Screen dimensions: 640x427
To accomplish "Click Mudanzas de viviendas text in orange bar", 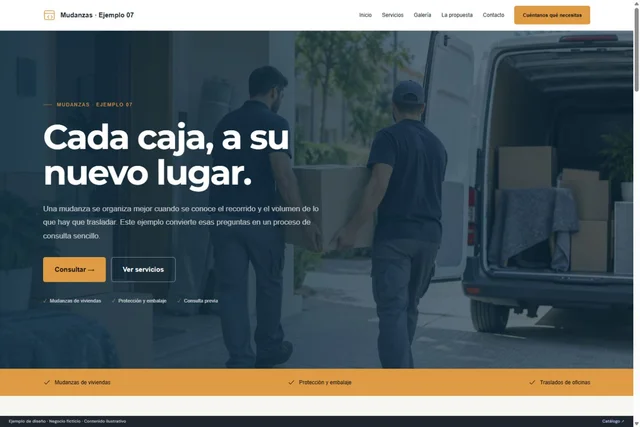I will [82, 383].
